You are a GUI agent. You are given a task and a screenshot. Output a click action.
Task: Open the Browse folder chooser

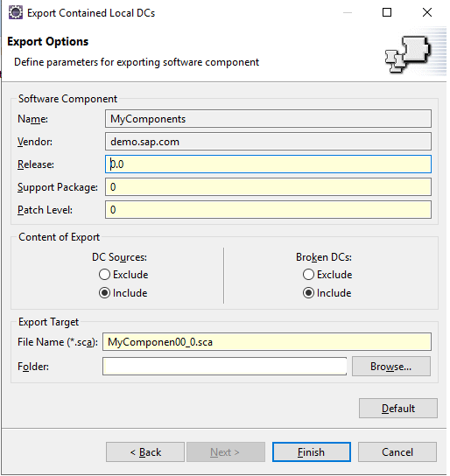[391, 367]
